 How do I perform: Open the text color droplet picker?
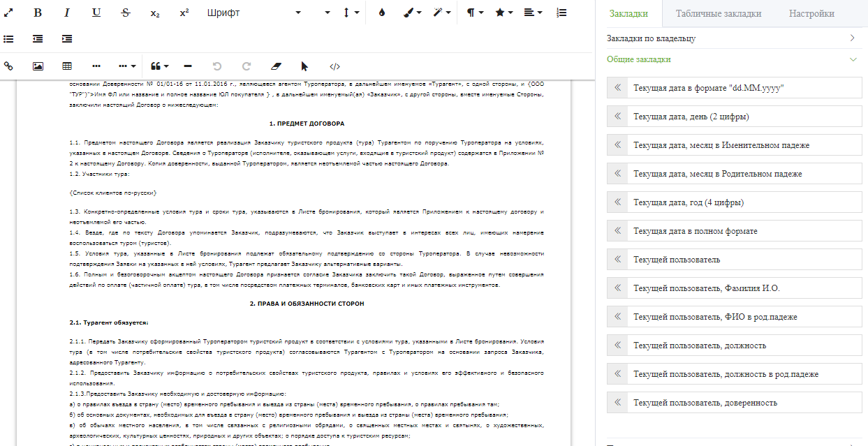click(381, 13)
